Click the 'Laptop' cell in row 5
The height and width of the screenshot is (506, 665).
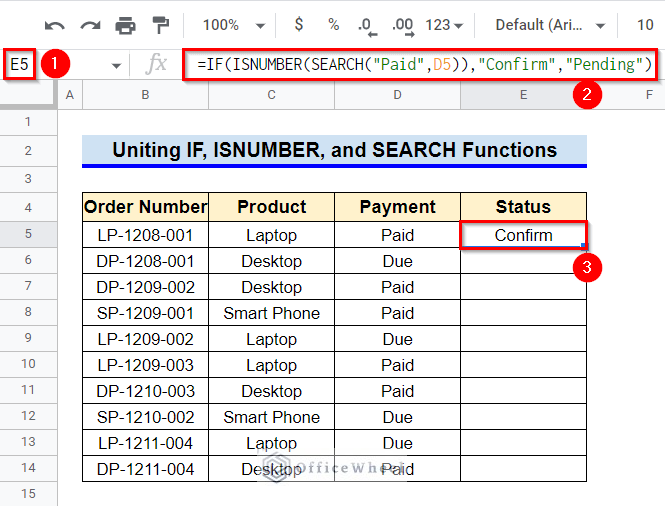[x=271, y=235]
